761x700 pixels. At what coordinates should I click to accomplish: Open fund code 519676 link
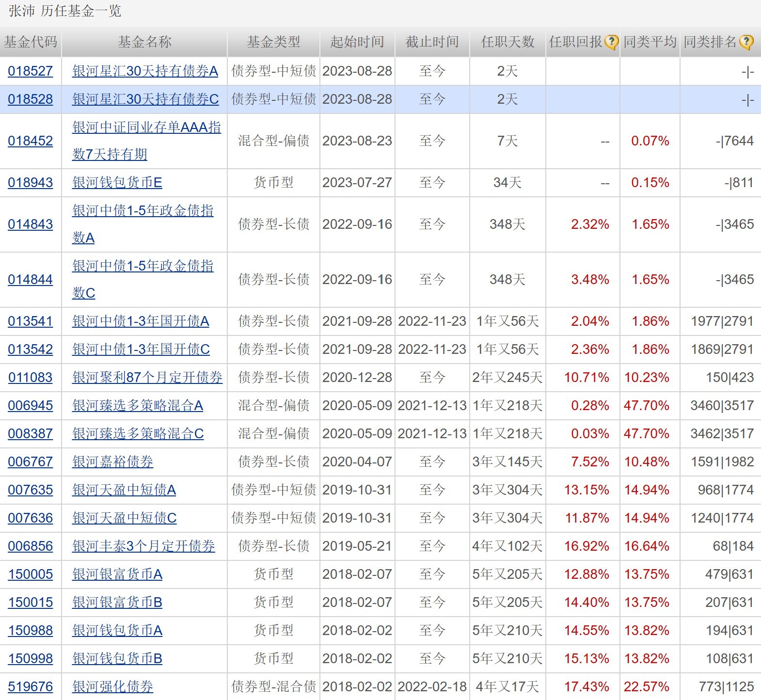[x=30, y=687]
